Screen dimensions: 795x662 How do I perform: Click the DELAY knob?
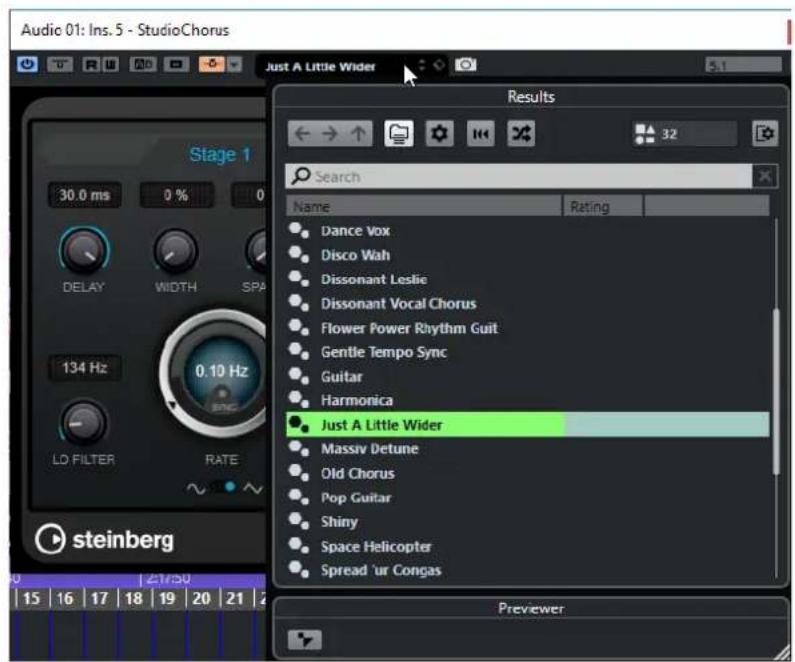coord(84,251)
